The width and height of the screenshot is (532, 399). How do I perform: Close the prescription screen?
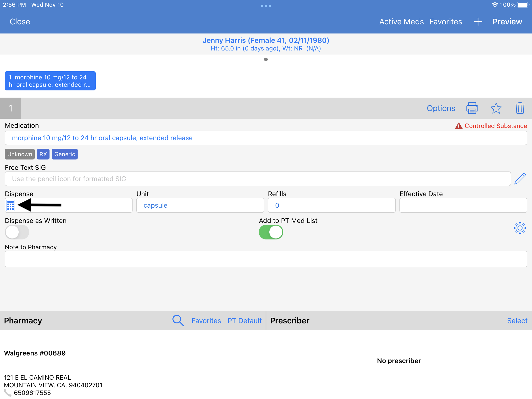pos(20,22)
